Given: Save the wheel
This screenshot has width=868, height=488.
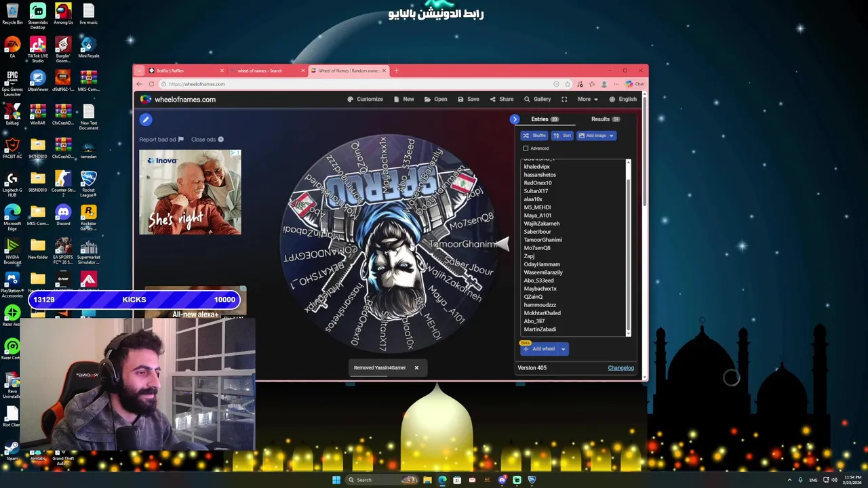Looking at the screenshot, I should pyautogui.click(x=468, y=99).
